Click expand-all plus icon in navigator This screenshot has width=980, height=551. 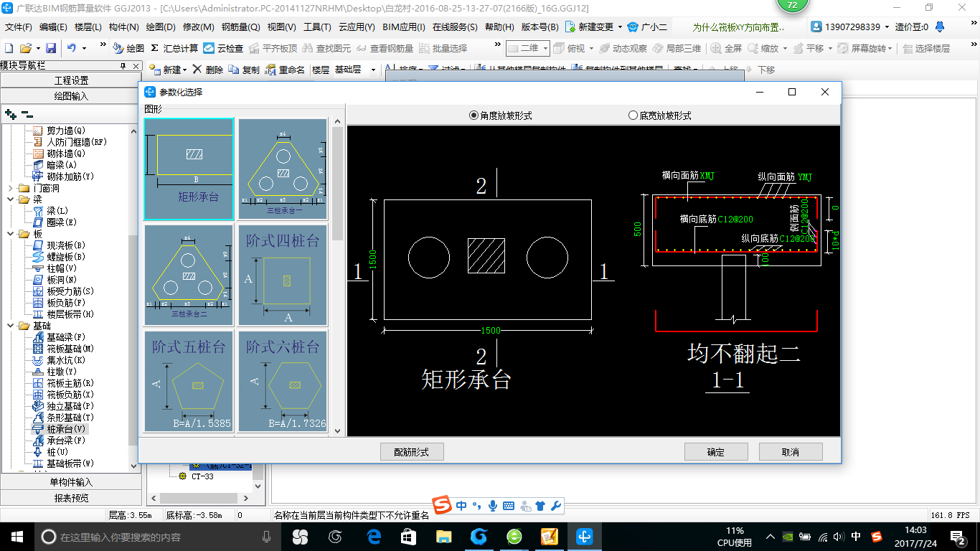tap(11, 113)
